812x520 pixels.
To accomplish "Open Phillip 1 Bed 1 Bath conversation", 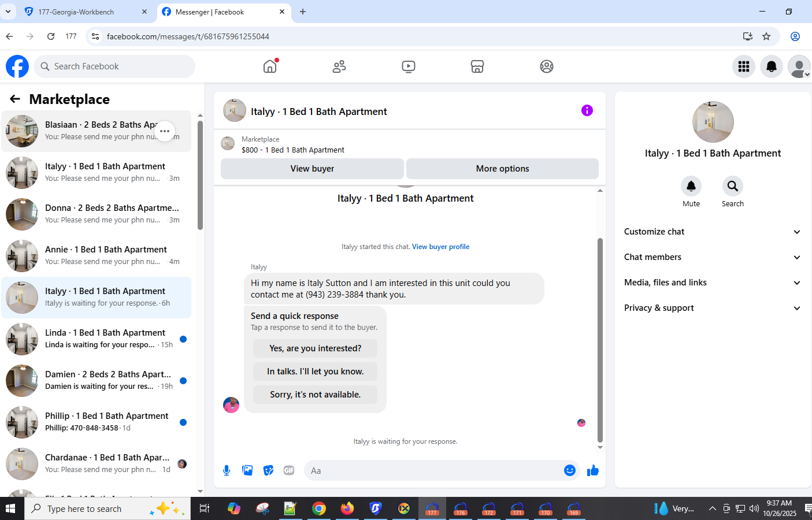I will click(96, 422).
